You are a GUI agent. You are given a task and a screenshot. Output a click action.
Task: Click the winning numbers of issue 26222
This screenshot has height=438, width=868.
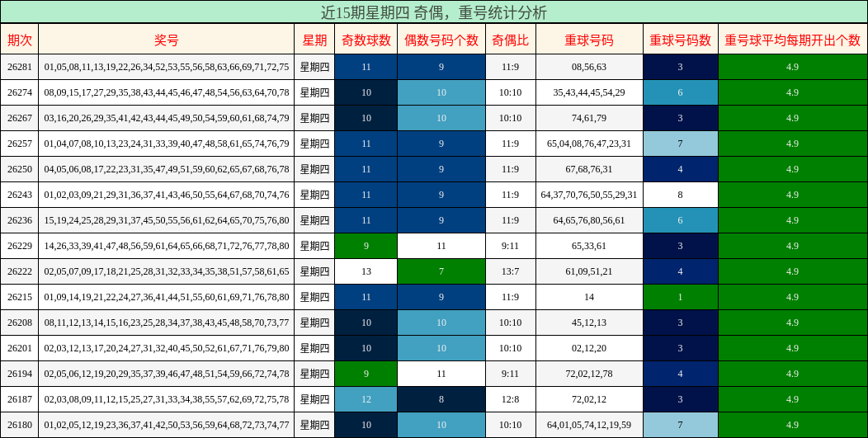click(166, 271)
